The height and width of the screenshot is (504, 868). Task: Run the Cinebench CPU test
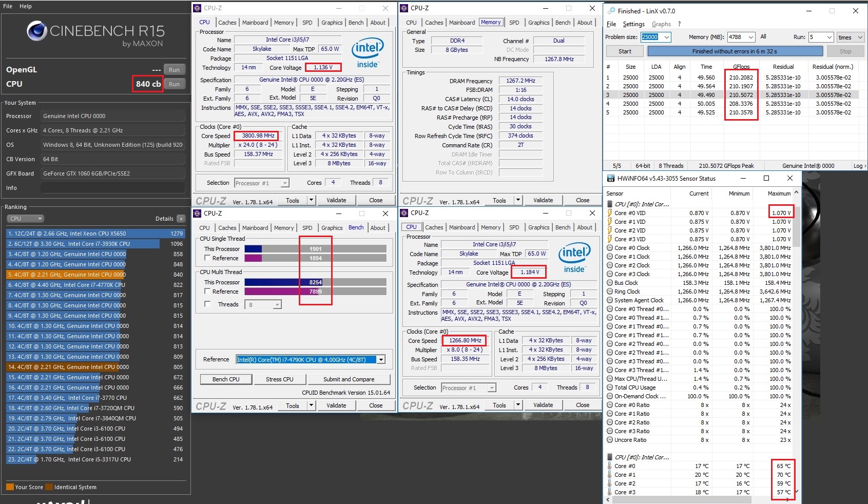tap(175, 84)
